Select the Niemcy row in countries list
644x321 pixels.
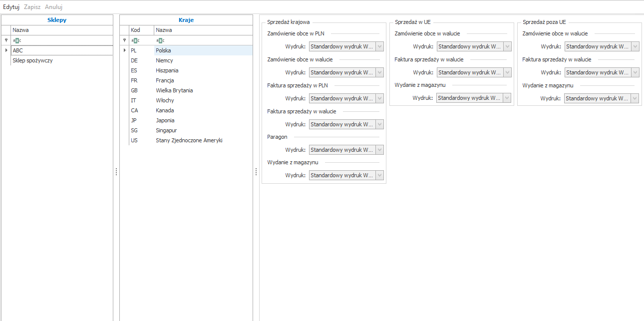point(164,60)
